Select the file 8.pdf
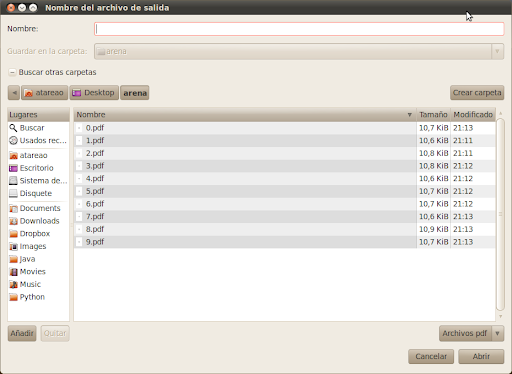Image resolution: width=512 pixels, height=374 pixels. pos(245,229)
